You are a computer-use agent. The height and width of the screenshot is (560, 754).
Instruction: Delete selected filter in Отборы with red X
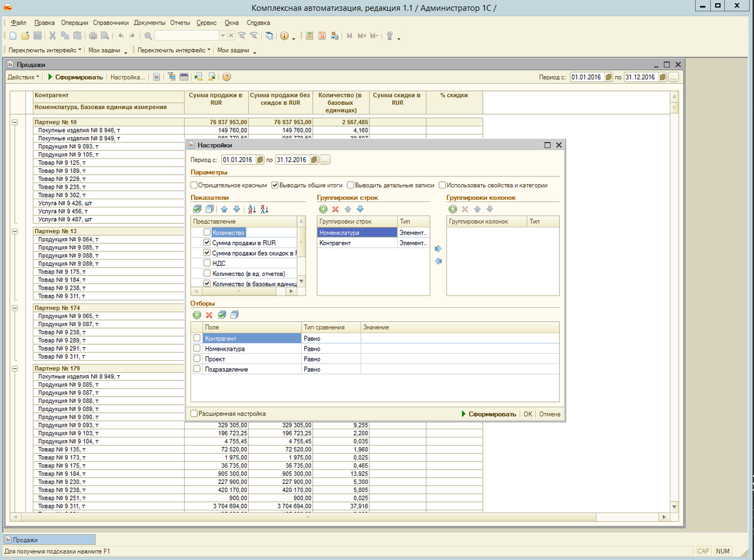209,315
